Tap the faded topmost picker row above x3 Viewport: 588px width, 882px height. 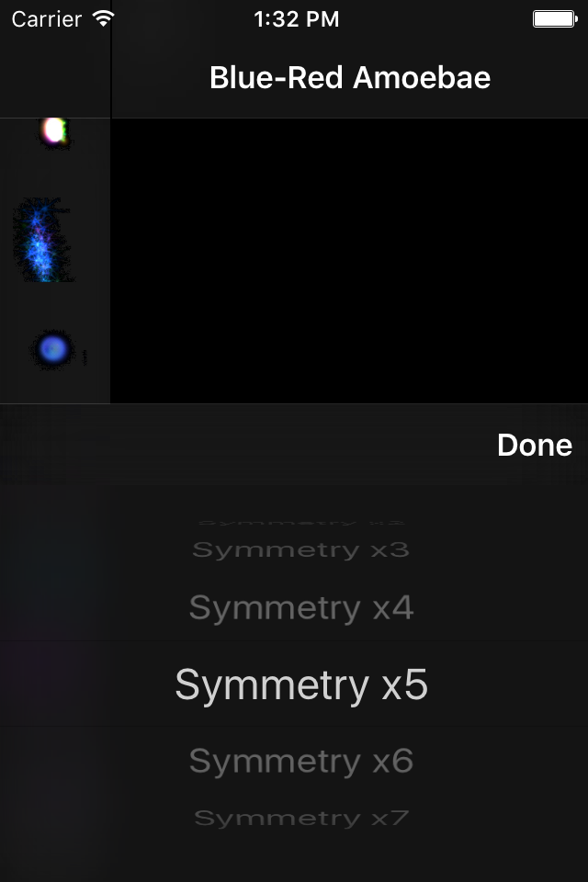(x=301, y=523)
